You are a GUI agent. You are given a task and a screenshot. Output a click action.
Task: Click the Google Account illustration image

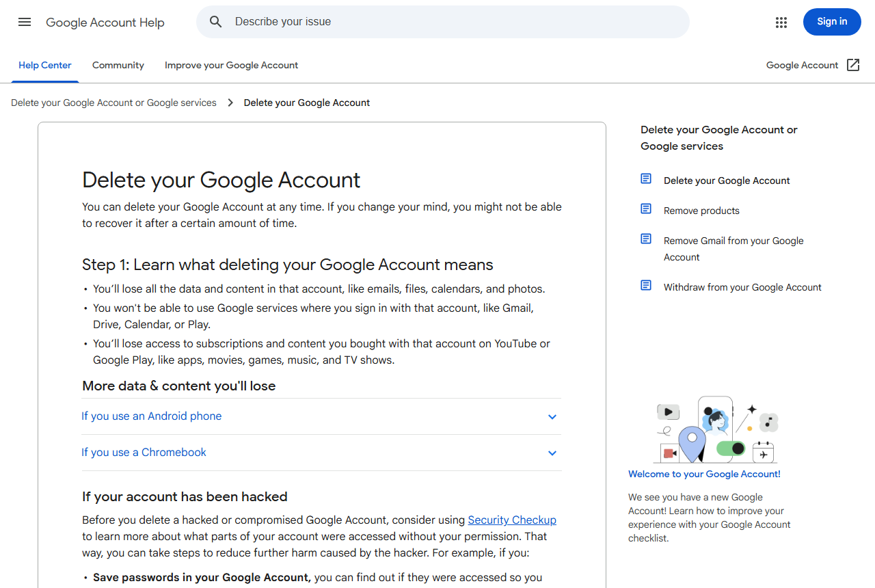coord(716,429)
